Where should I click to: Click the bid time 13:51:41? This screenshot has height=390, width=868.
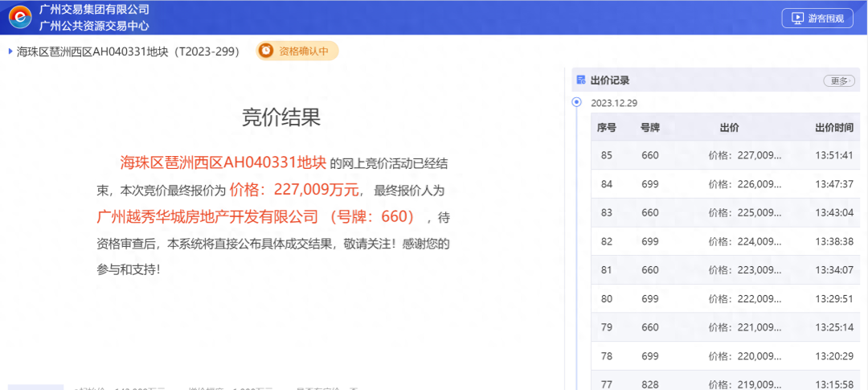click(834, 155)
